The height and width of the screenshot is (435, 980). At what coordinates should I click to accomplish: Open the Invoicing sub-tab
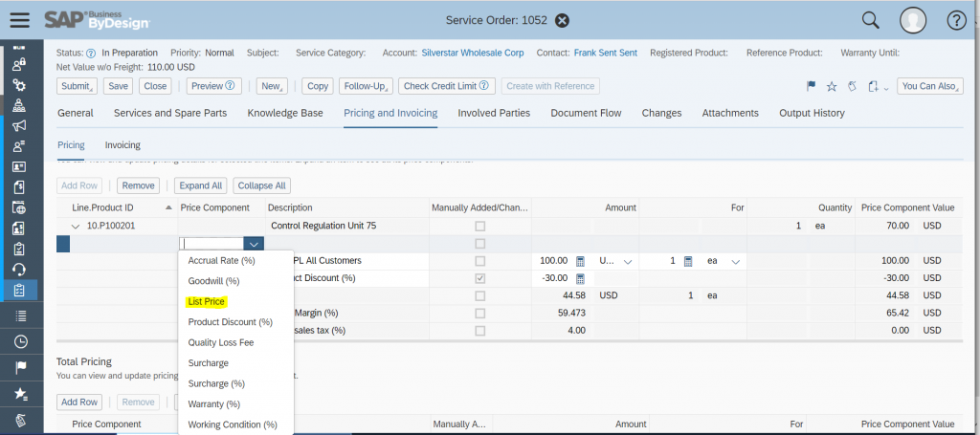pyautogui.click(x=122, y=144)
